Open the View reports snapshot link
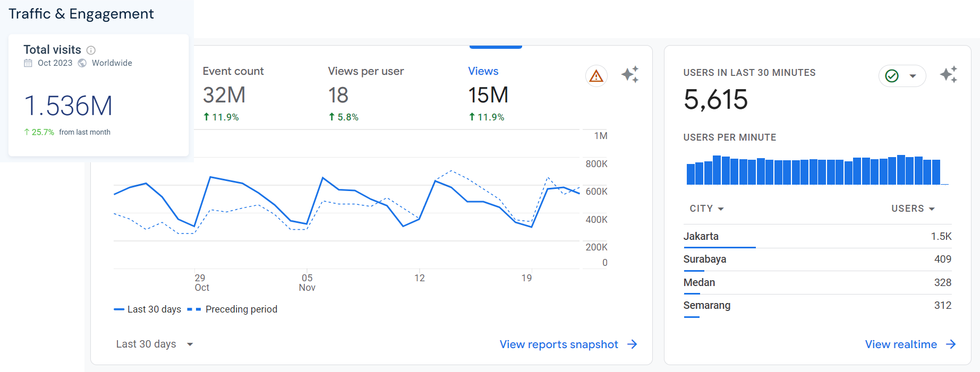This screenshot has height=372, width=980. tap(559, 344)
